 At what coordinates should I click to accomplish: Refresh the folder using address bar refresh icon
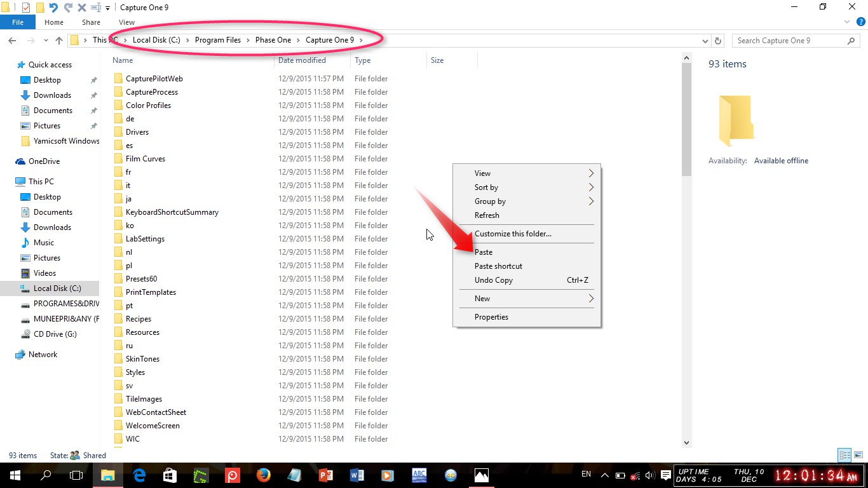click(x=718, y=40)
